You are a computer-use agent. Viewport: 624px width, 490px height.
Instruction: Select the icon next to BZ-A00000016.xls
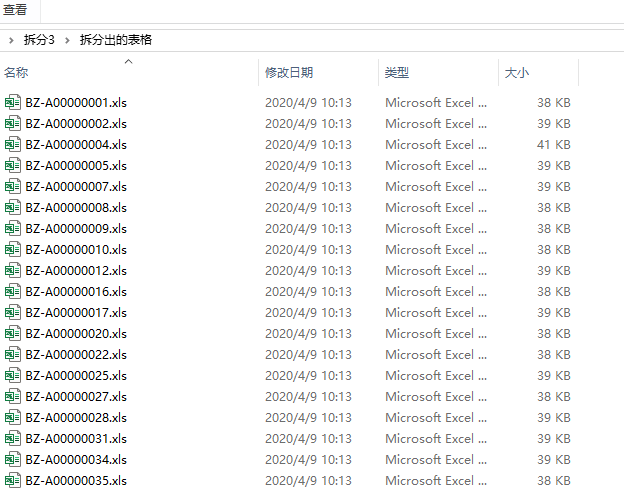tap(13, 291)
